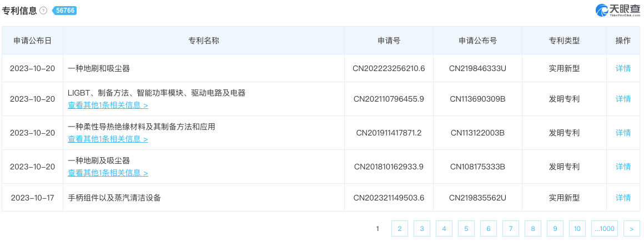Click the 专利类型 column header
Screen dimensions: 644x241
[x=564, y=41]
